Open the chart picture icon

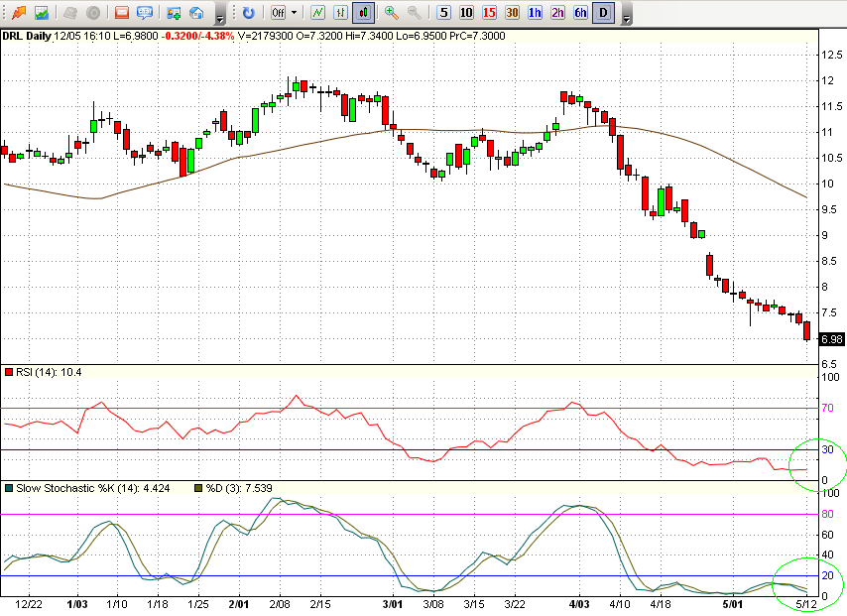[x=42, y=13]
